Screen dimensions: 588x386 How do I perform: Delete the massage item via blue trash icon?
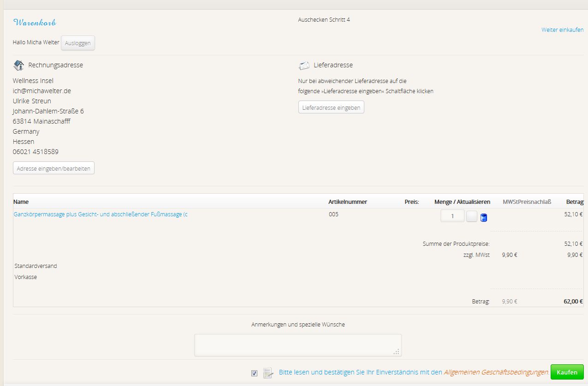(484, 218)
